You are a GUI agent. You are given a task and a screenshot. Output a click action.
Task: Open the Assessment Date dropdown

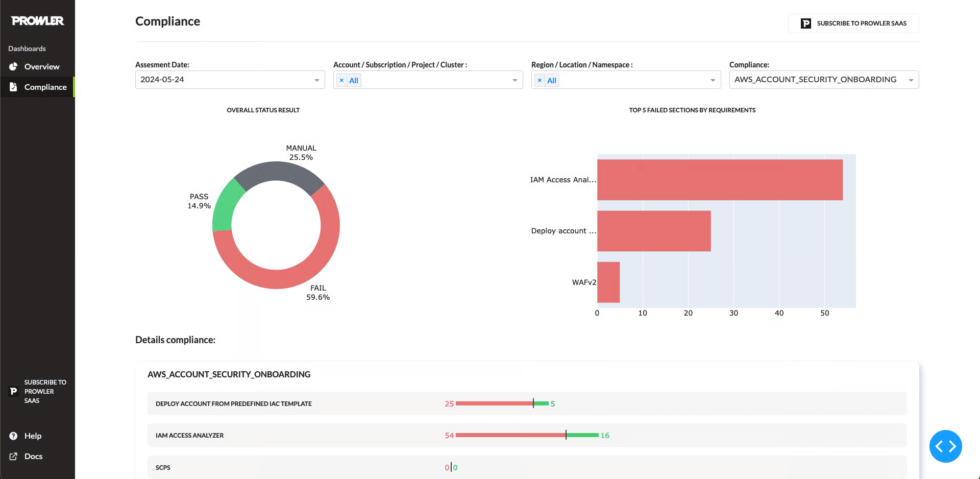pyautogui.click(x=230, y=80)
